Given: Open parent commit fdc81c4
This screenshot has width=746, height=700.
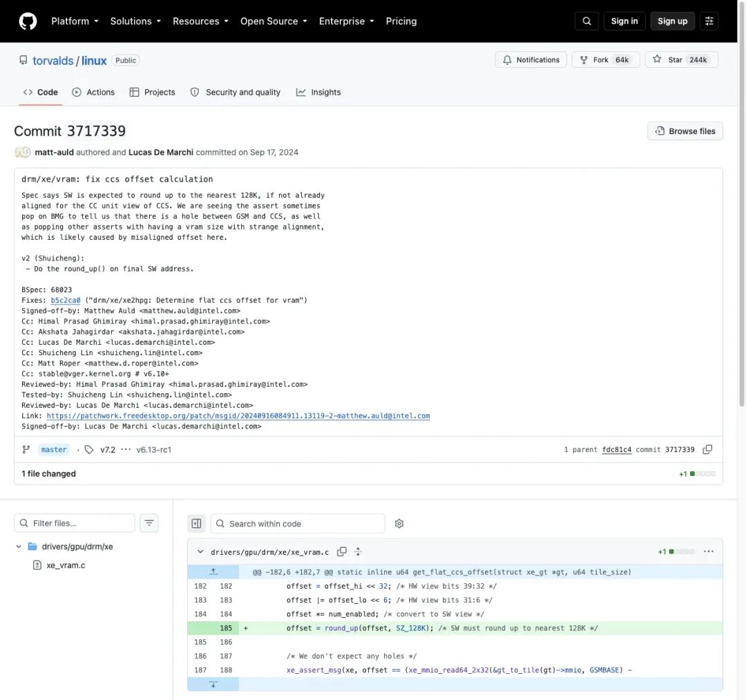Looking at the screenshot, I should pos(617,450).
